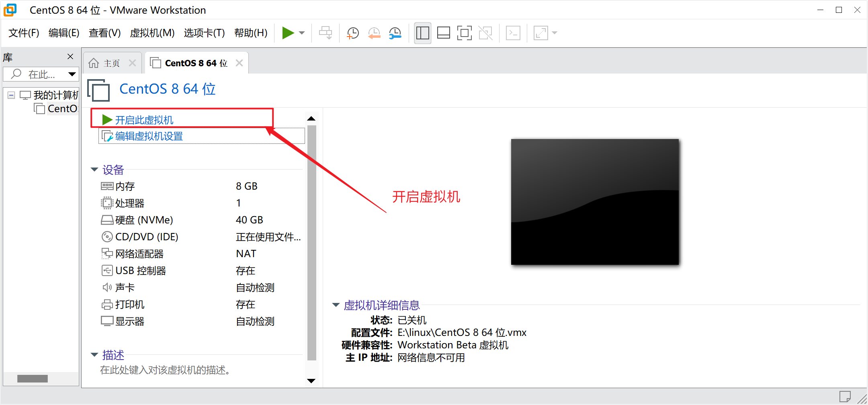Select the 内存 memory device row
The image size is (868, 405).
201,186
